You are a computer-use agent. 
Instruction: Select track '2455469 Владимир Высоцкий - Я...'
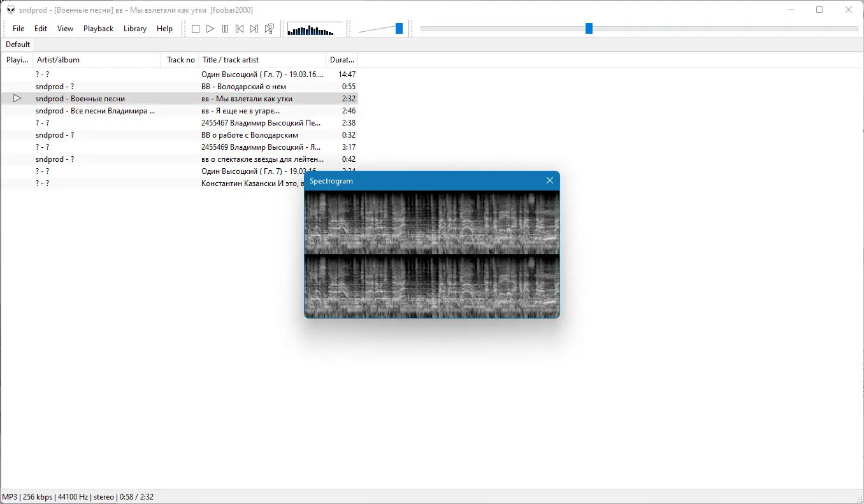coord(262,147)
